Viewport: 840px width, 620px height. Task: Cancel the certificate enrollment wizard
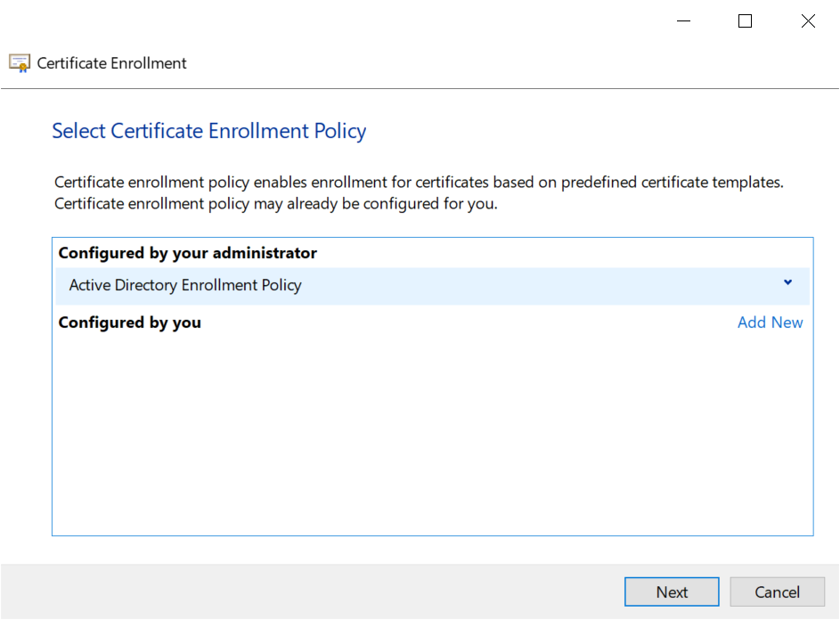pyautogui.click(x=777, y=592)
